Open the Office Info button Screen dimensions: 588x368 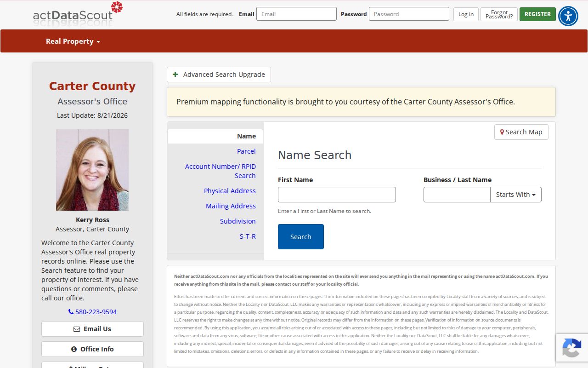(92, 349)
